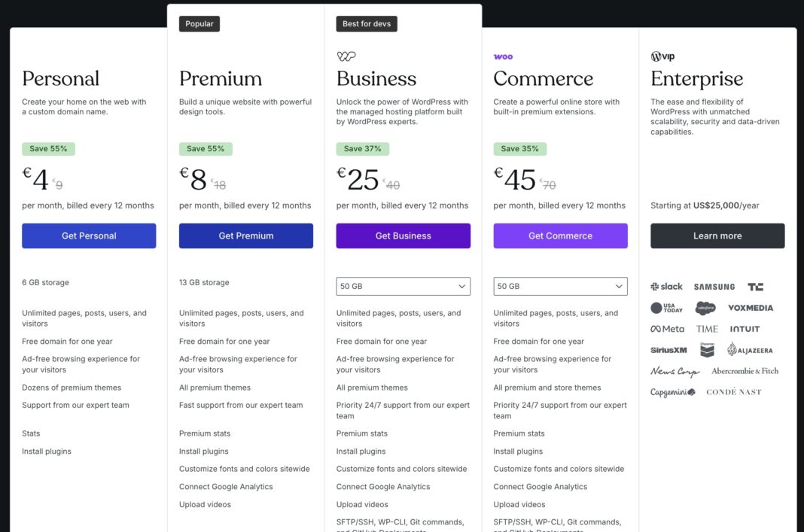Click the Get Personal button
804x532 pixels.
click(89, 236)
